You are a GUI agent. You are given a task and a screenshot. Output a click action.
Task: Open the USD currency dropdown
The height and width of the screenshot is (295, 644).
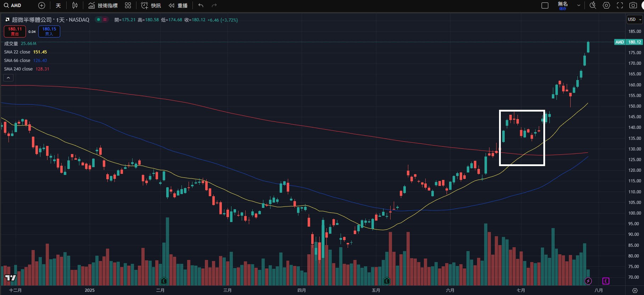(x=634, y=19)
